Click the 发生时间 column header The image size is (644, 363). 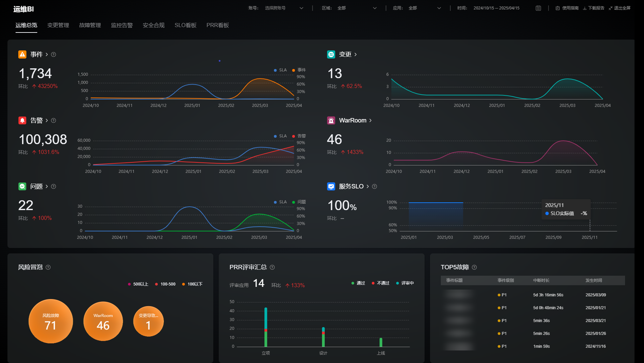point(594,280)
